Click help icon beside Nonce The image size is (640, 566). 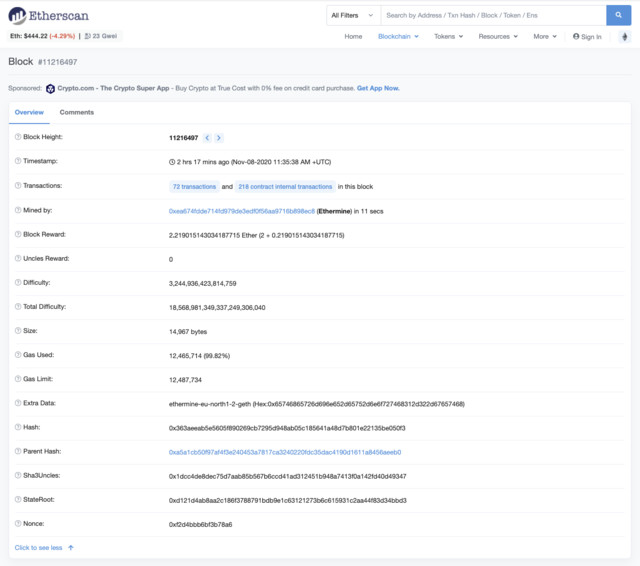click(18, 524)
